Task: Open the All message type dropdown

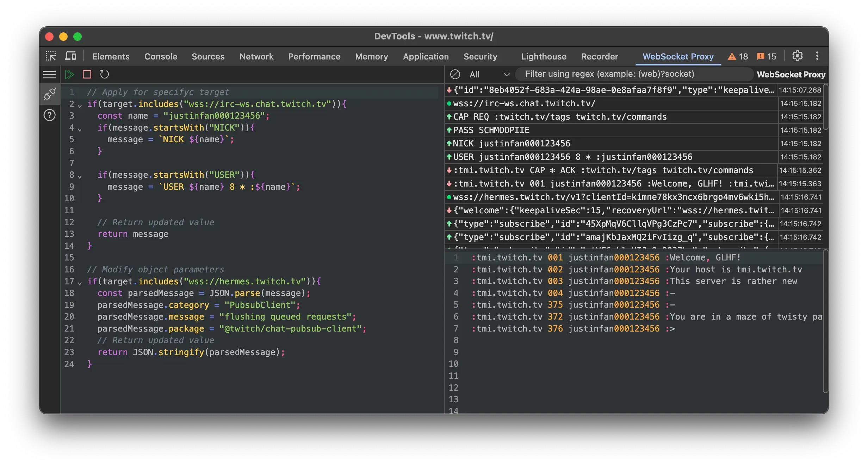Action: click(489, 74)
